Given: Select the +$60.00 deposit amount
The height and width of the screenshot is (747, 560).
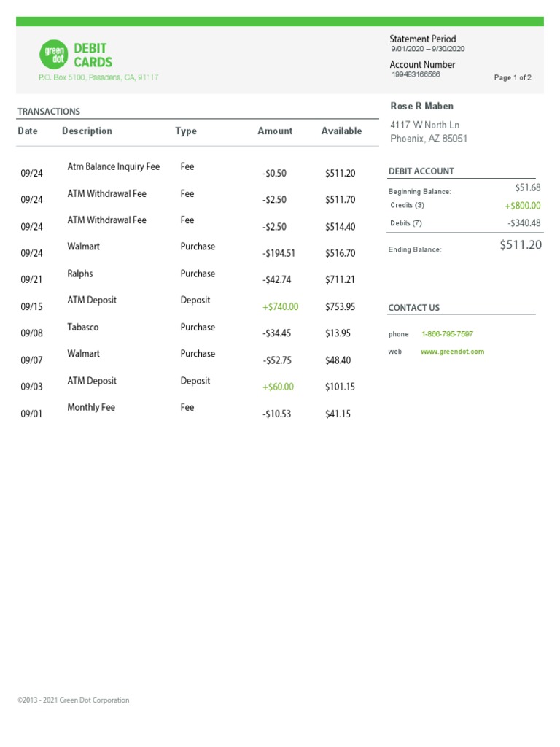Looking at the screenshot, I should coord(278,387).
